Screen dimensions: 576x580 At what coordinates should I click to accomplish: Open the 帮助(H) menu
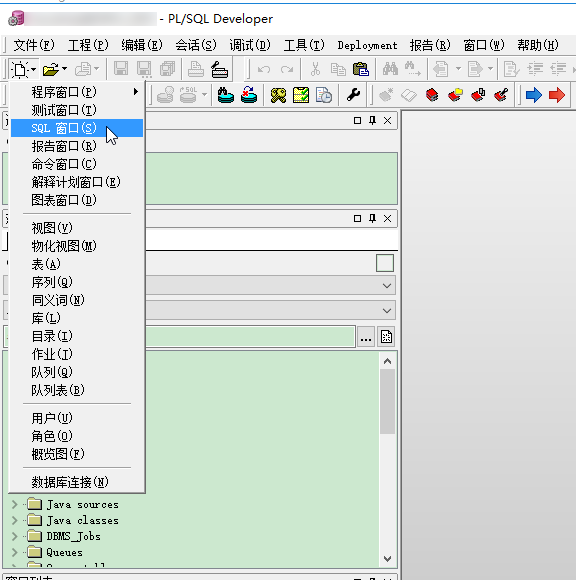tap(538, 45)
